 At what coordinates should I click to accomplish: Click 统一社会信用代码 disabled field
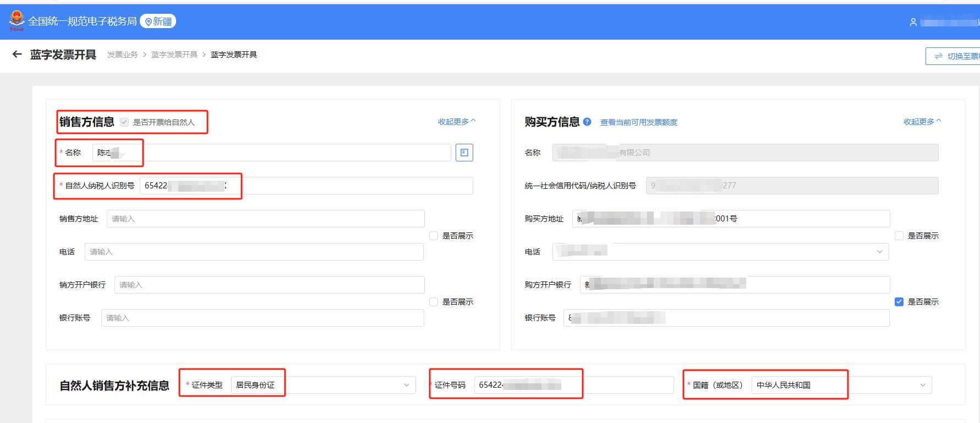pos(792,186)
